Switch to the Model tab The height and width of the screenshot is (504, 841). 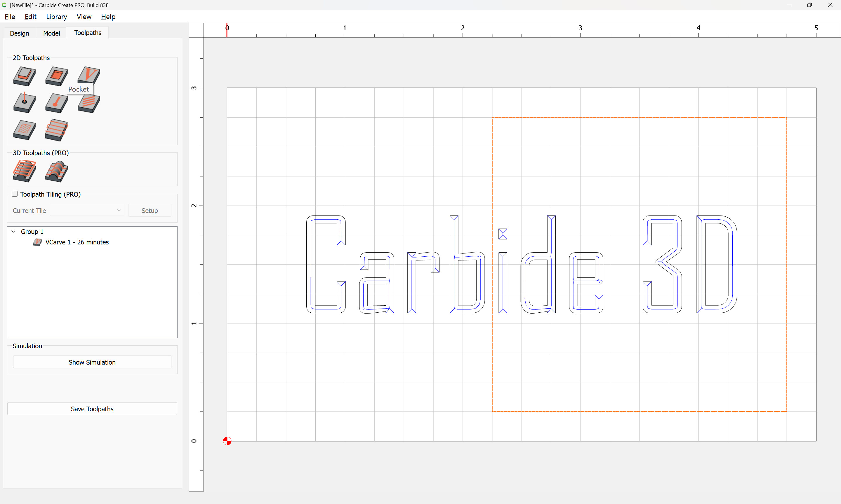point(51,33)
